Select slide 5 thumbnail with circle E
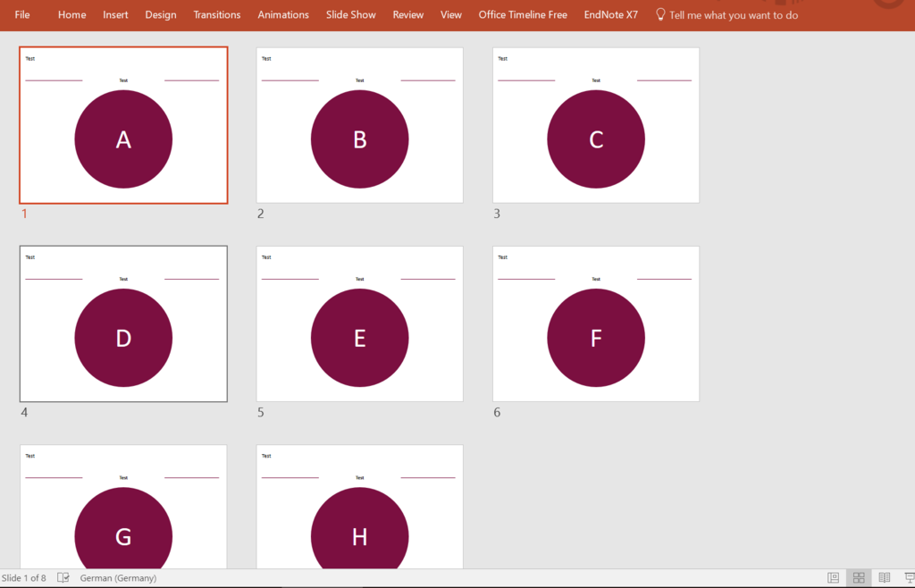This screenshot has height=588, width=915. (359, 323)
